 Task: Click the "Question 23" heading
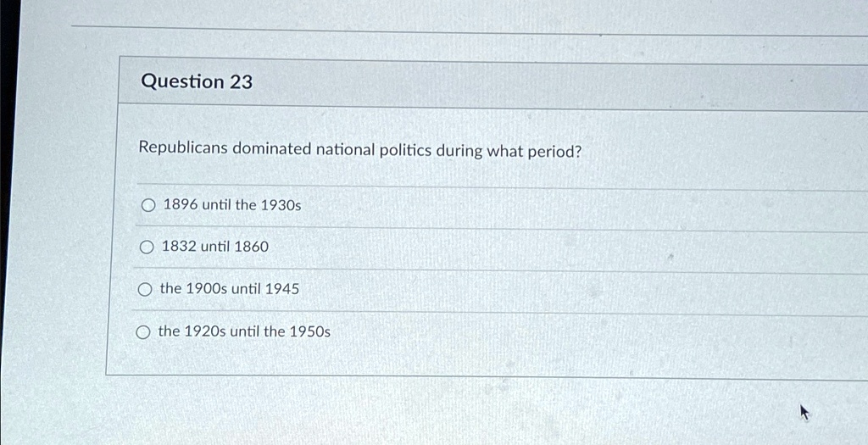tap(197, 82)
